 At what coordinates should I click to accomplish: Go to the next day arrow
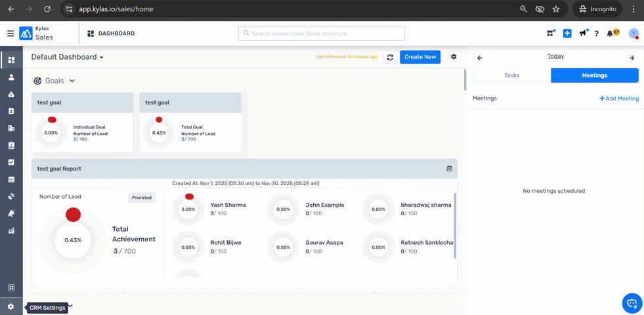coord(632,58)
